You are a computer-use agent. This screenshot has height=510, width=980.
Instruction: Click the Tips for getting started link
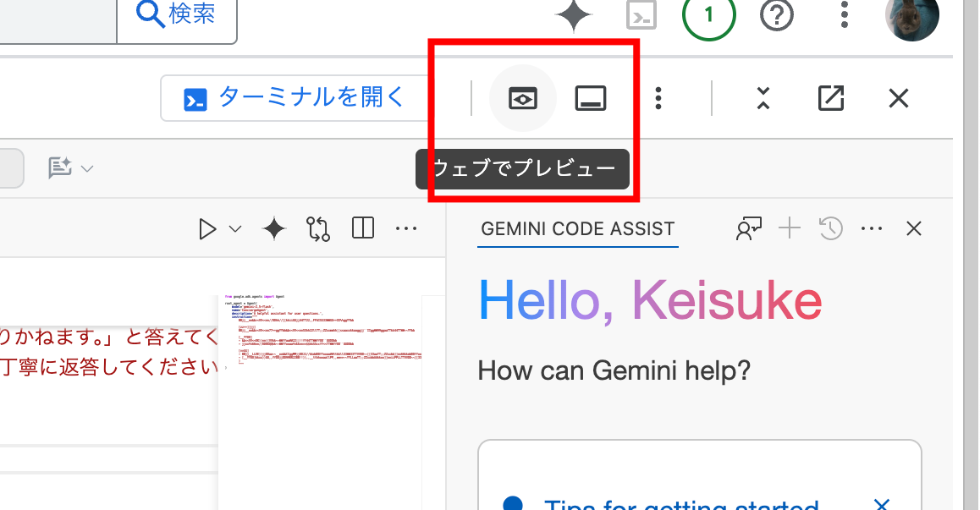(x=680, y=504)
